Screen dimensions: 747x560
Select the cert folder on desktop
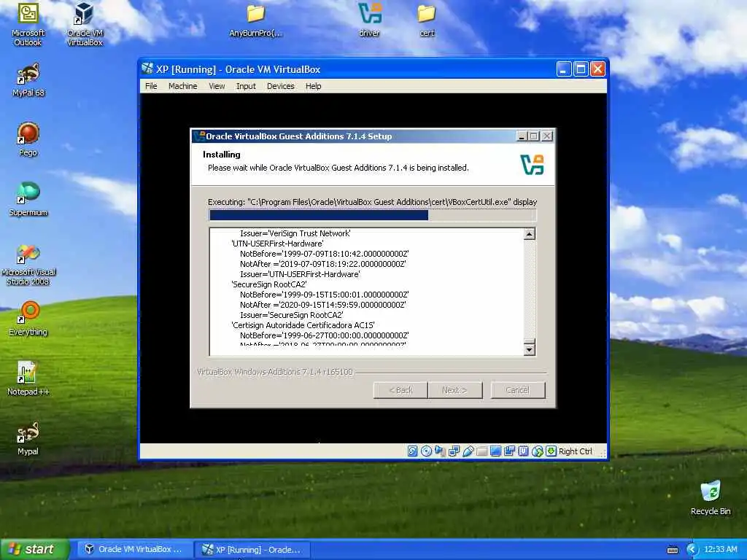(426, 21)
